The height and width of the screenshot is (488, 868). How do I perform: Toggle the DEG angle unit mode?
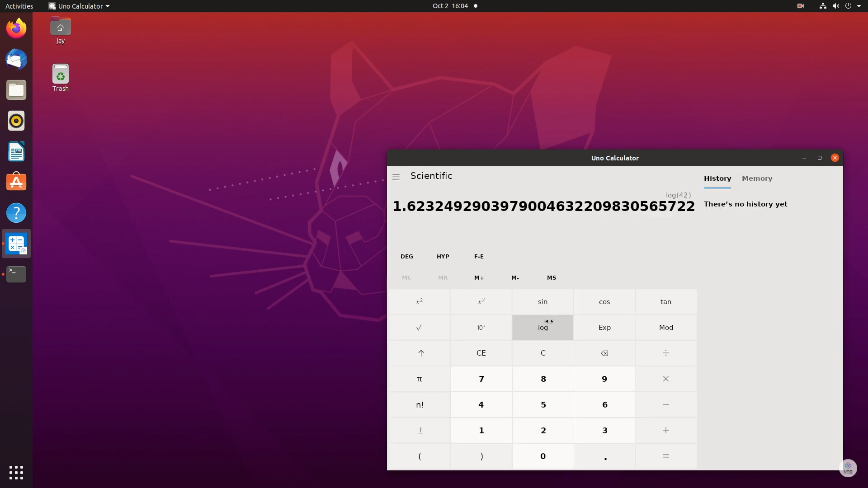pos(406,256)
